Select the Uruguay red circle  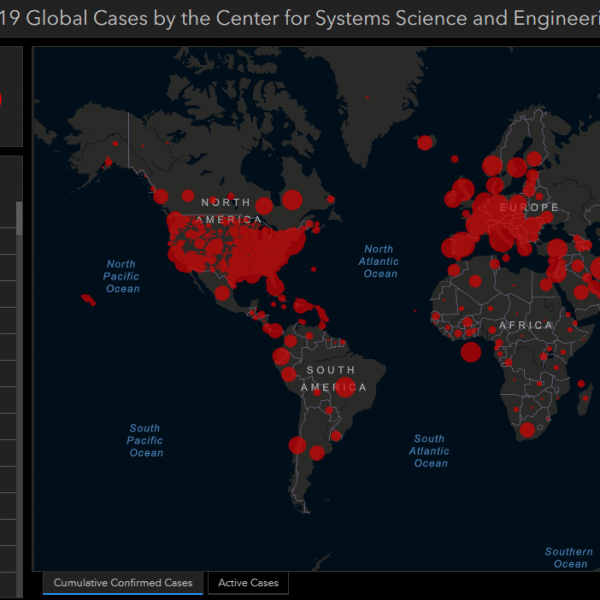(336, 436)
